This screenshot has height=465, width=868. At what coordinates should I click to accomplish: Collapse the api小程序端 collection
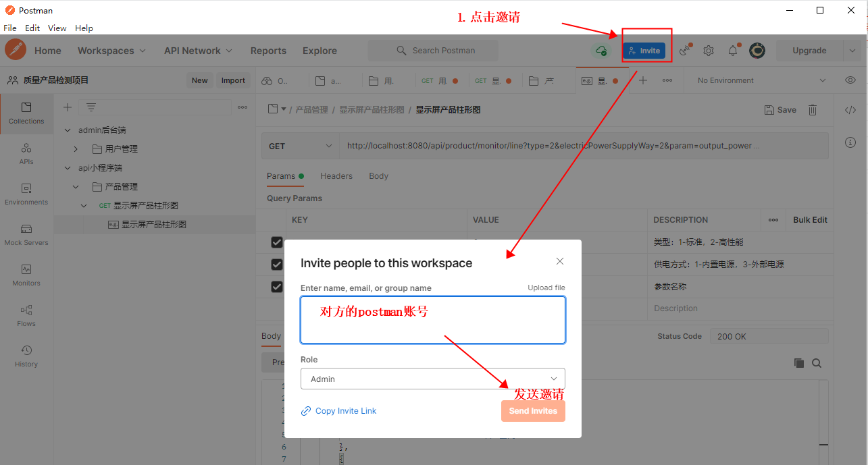[68, 168]
